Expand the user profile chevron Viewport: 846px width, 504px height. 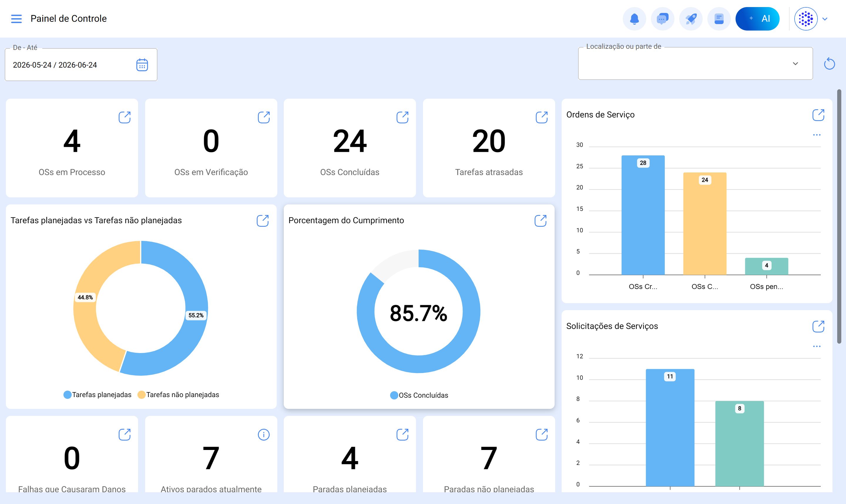825,19
